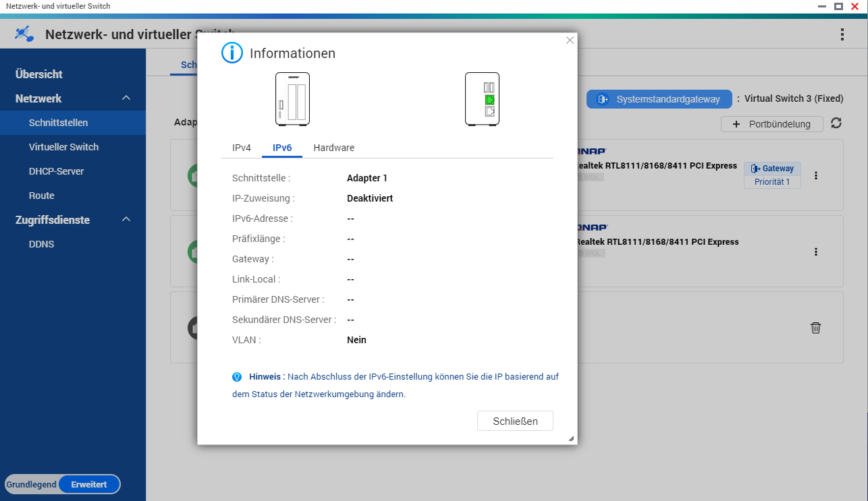868x501 pixels.
Task: Switch to Erweitert mode
Action: (x=89, y=484)
